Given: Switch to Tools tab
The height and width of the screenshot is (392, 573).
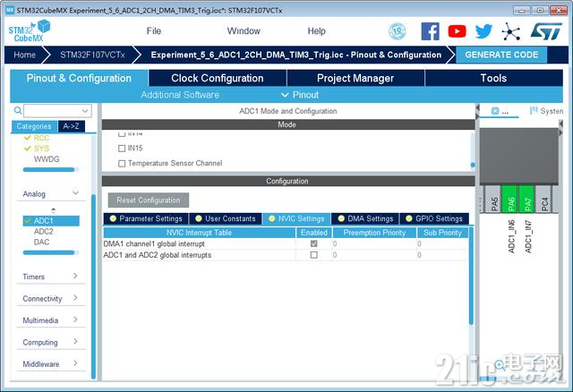Looking at the screenshot, I should pyautogui.click(x=493, y=78).
